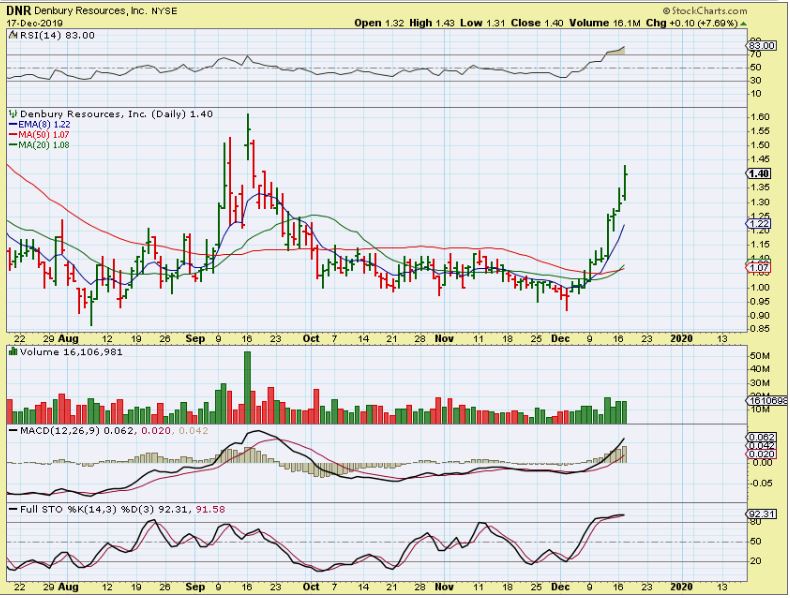Image resolution: width=790 pixels, height=598 pixels.
Task: Click the black line marker before MACD(12,26,9)
Action: (13, 431)
